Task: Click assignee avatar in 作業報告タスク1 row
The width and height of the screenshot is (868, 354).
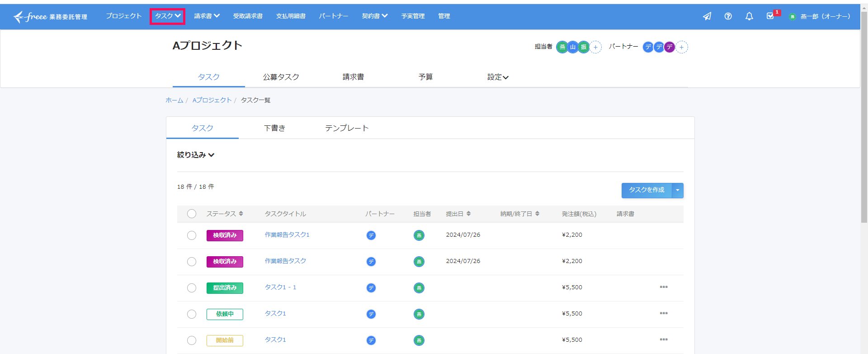Action: click(x=419, y=235)
